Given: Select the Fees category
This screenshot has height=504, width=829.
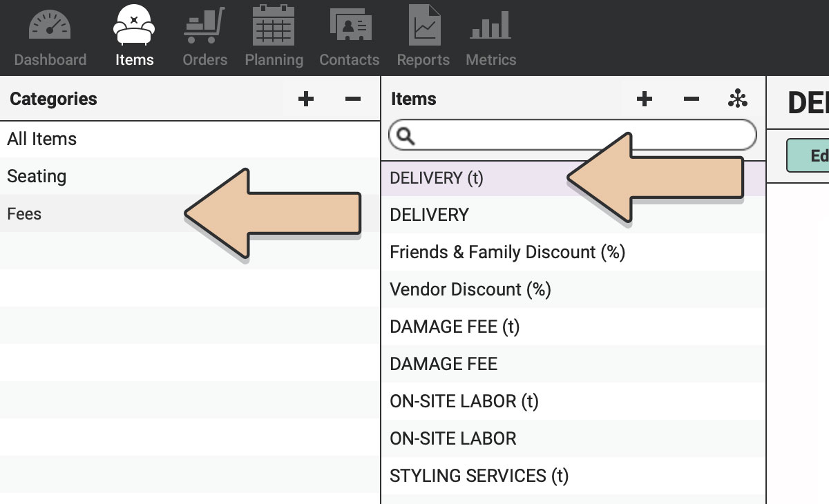Looking at the screenshot, I should (190, 214).
